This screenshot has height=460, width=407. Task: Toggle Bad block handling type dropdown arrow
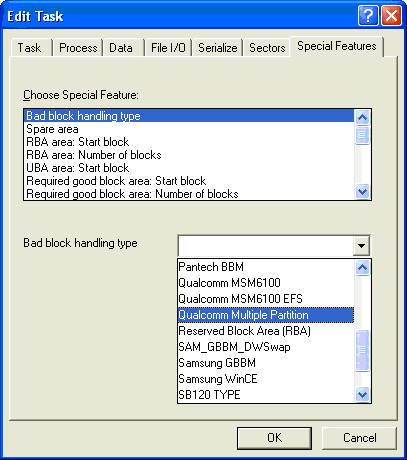[x=361, y=246]
